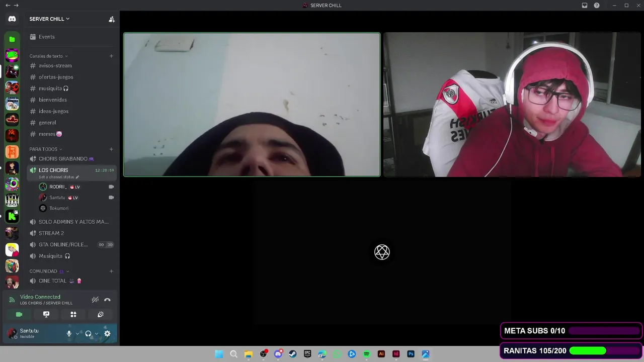Focus the red hoodie webcam tile
The height and width of the screenshot is (362, 644).
(x=512, y=105)
